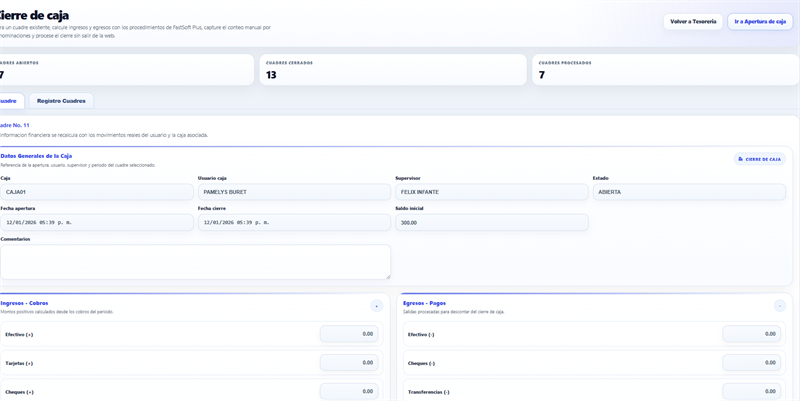Click the Caja field showing CAJA01
This screenshot has width=800, height=401.
point(97,192)
